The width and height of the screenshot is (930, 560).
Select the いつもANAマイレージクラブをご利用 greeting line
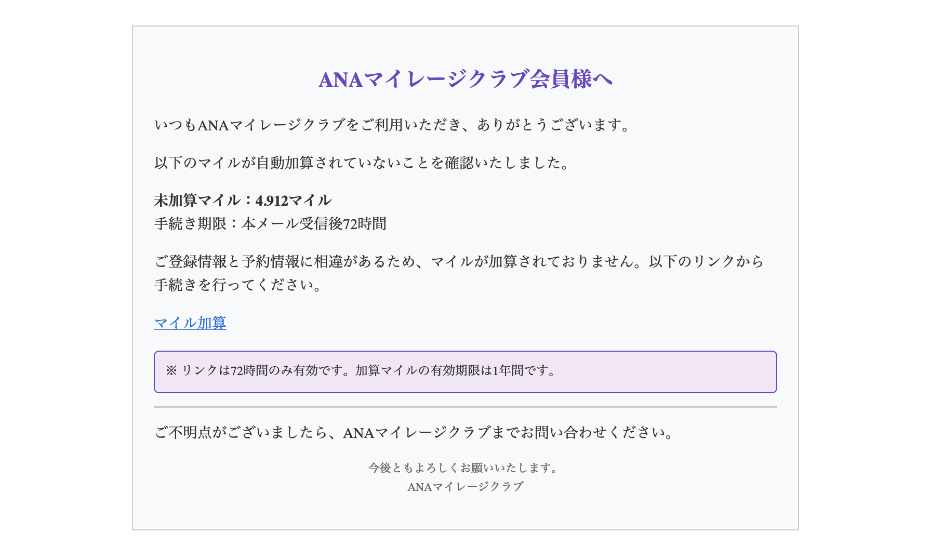tap(393, 125)
